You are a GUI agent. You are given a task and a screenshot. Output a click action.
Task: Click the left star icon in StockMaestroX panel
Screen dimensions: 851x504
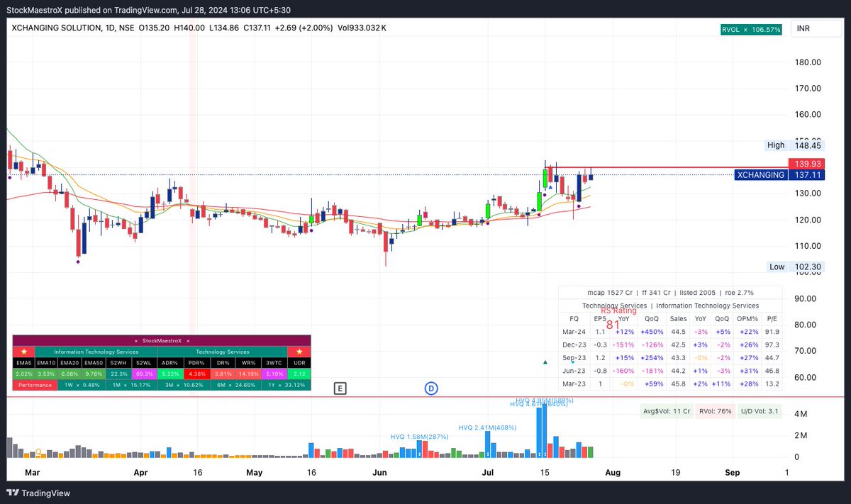23,352
